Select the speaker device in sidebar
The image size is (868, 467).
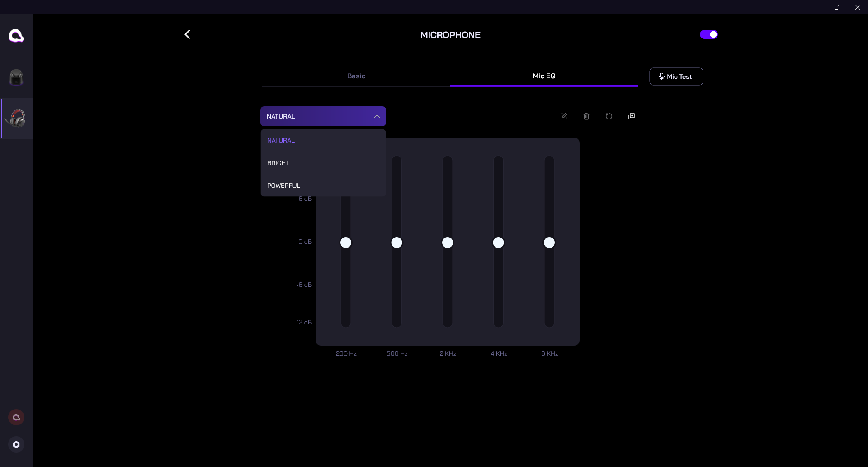tap(16, 77)
